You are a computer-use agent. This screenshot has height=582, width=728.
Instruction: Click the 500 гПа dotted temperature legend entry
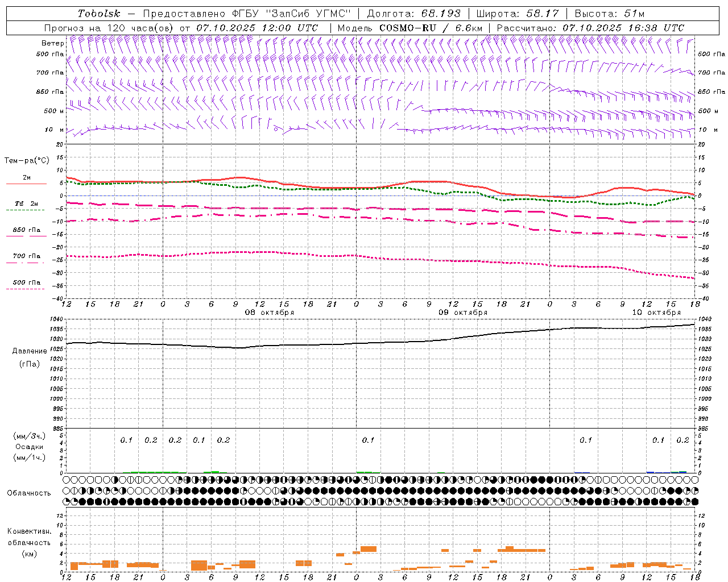pos(26,282)
